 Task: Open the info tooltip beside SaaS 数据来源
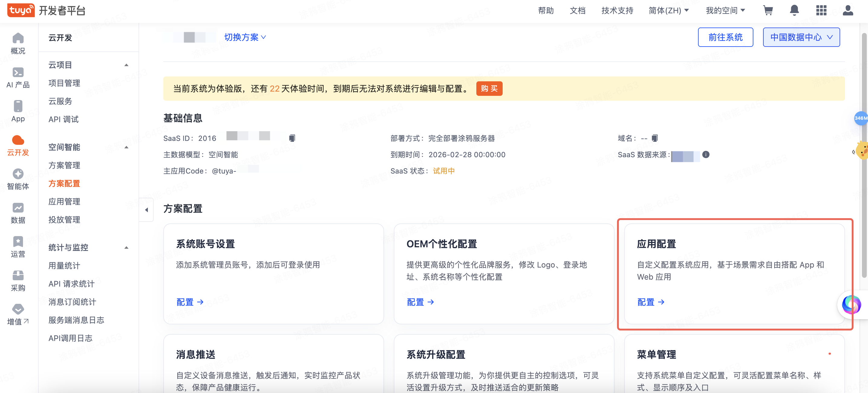point(706,154)
